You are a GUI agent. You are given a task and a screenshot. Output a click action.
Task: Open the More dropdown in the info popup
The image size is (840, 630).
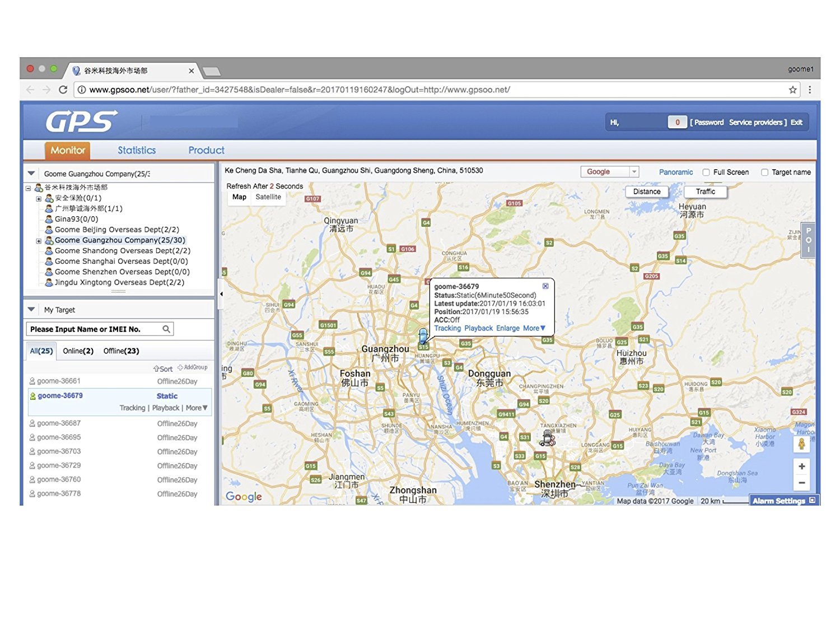(x=534, y=328)
